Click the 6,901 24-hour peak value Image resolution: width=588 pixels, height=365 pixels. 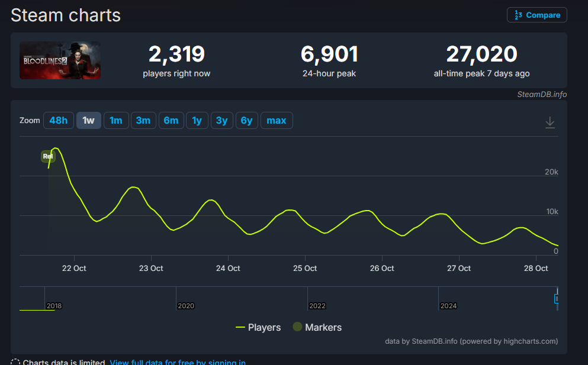(329, 54)
